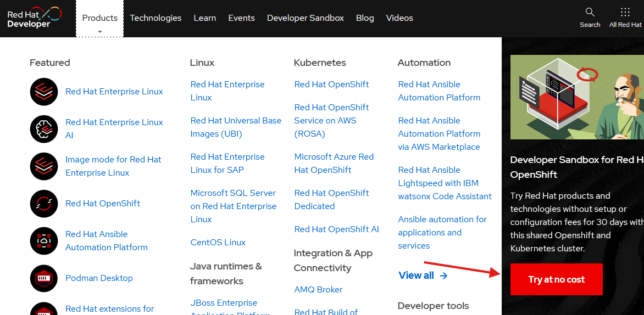Image resolution: width=644 pixels, height=315 pixels.
Task: Click Developer Sandbox for Red Hat OpenShift heading
Action: pyautogui.click(x=577, y=167)
